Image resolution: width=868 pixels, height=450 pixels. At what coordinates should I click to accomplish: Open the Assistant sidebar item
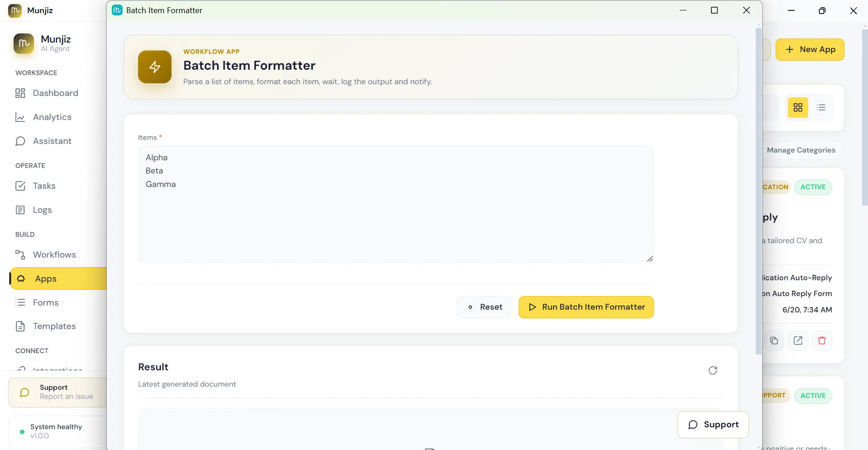pyautogui.click(x=57, y=141)
